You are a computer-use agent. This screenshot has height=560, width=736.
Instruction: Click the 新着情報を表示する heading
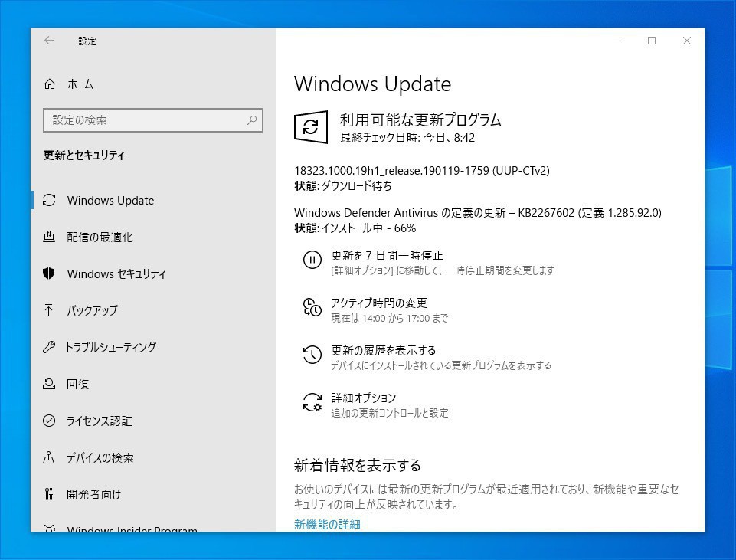tap(357, 465)
